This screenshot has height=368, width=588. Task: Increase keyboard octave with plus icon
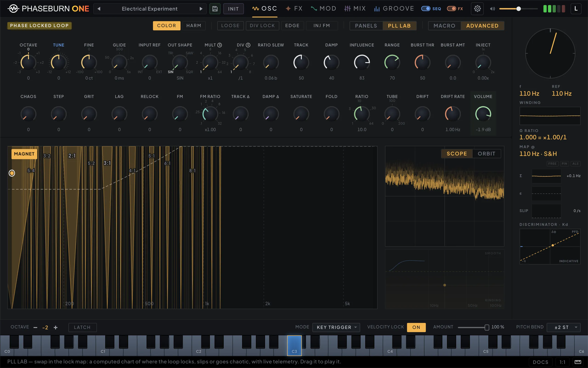[x=56, y=327]
